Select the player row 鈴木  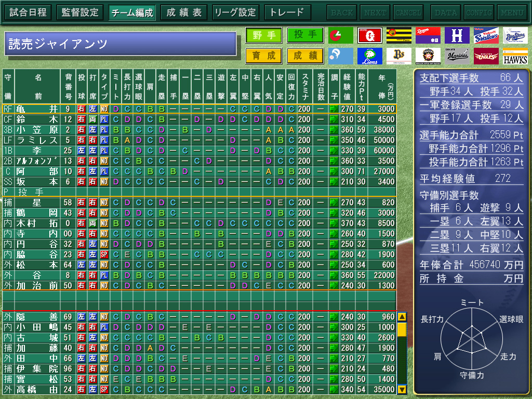(199, 119)
